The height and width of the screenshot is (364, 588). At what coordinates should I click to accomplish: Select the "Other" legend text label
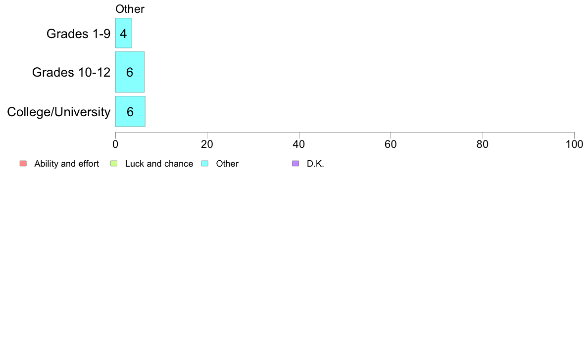(x=227, y=164)
